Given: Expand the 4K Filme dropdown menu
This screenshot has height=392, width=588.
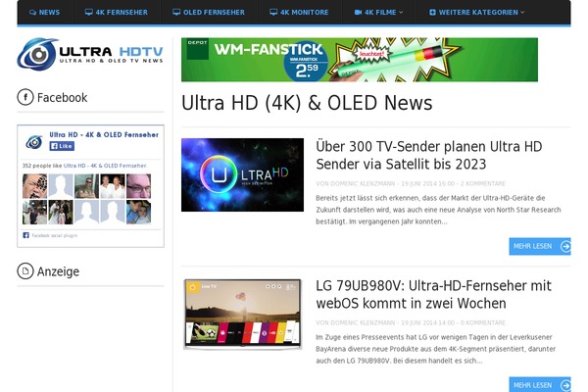Looking at the screenshot, I should click(x=378, y=13).
